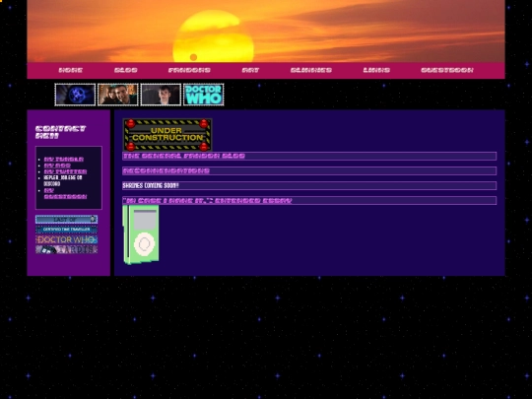Open the Blinkies nav item

(x=311, y=70)
